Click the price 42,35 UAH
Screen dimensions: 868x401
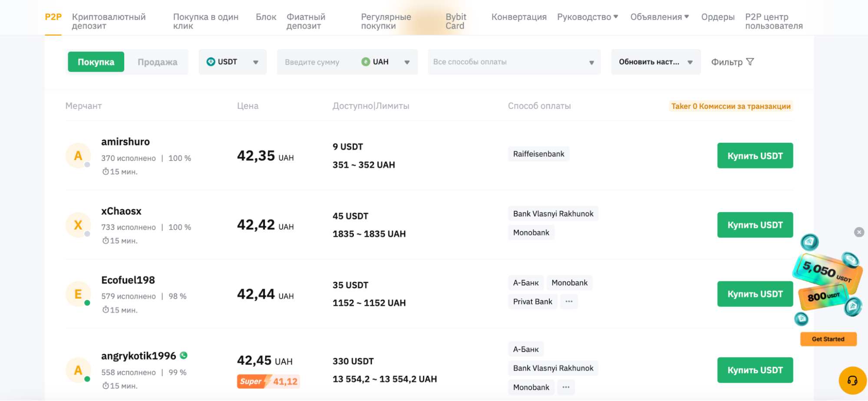click(x=265, y=156)
